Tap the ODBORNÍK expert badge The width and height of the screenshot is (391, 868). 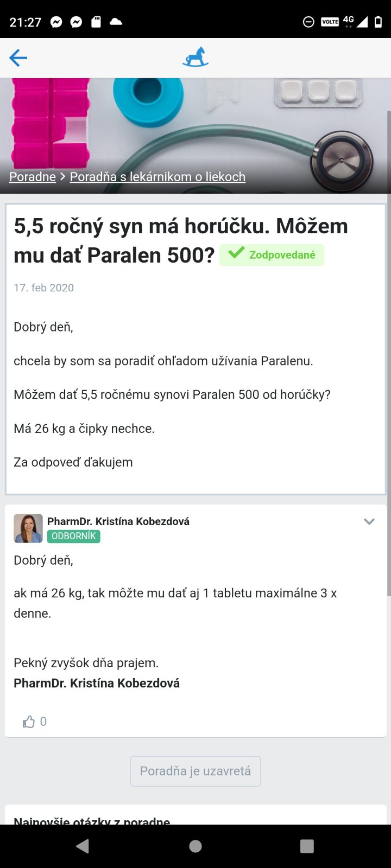click(x=74, y=536)
